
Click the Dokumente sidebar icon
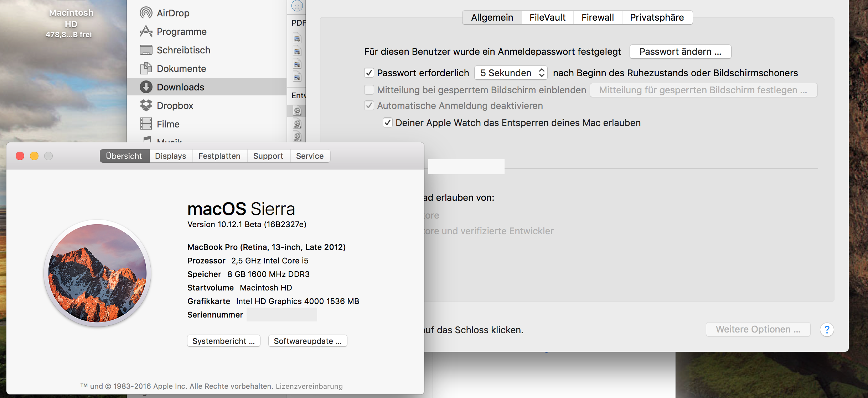(146, 68)
